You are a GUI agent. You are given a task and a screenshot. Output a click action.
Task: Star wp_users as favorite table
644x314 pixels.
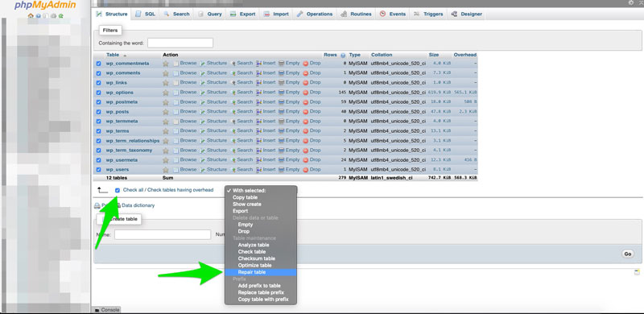point(166,170)
